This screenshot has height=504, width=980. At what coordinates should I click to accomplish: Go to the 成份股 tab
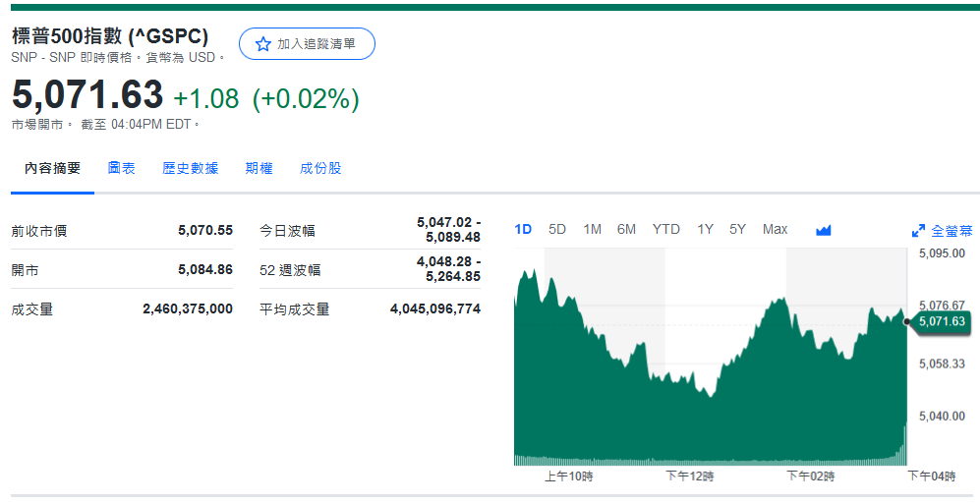(x=320, y=168)
